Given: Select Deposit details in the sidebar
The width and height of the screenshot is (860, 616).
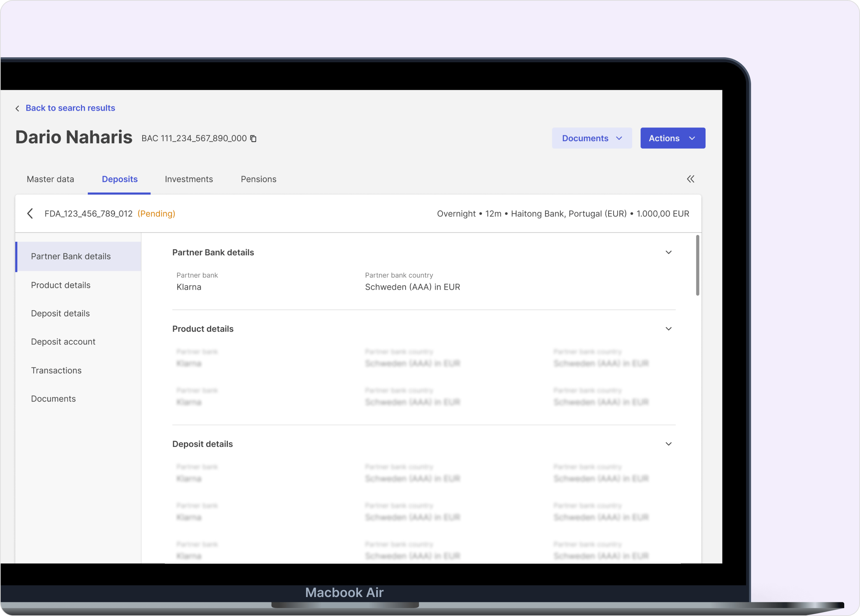Looking at the screenshot, I should 60,313.
